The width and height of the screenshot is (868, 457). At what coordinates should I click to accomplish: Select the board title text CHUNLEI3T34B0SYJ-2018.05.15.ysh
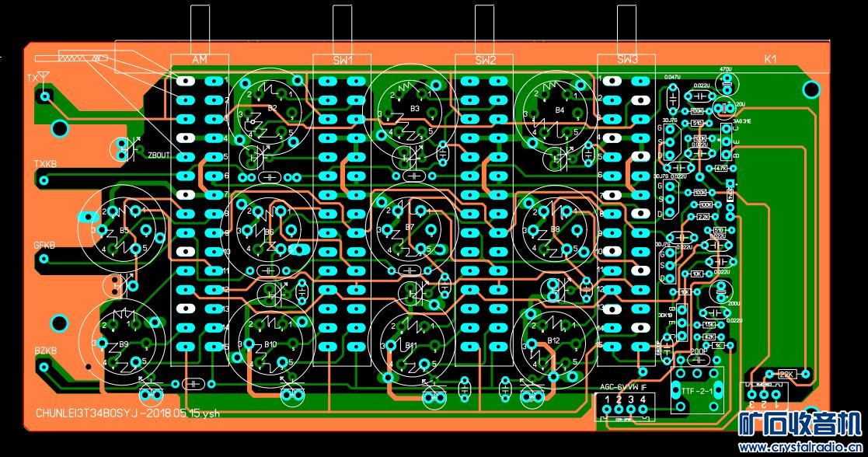click(127, 413)
